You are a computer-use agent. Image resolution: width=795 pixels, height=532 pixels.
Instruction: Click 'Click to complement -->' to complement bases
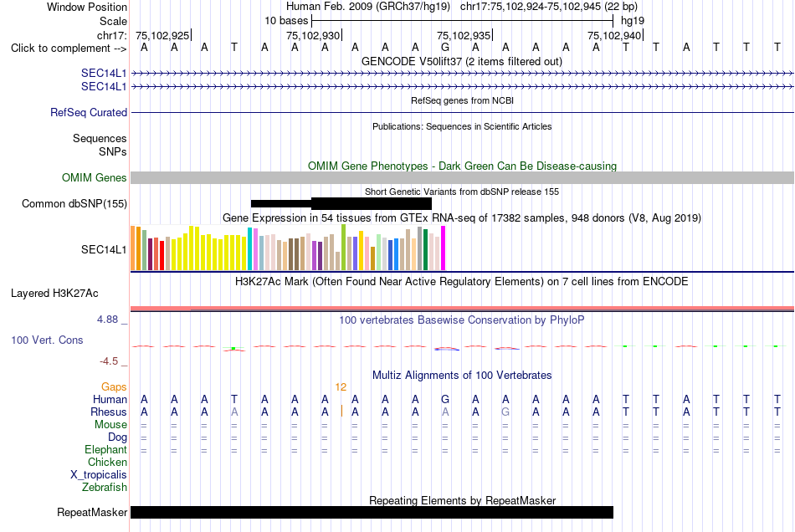coord(69,49)
